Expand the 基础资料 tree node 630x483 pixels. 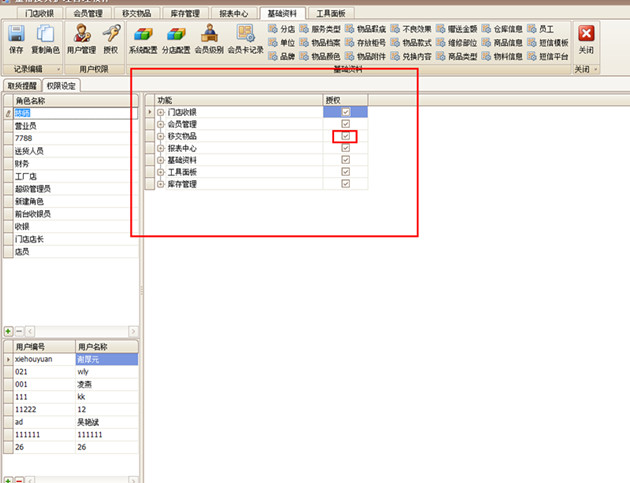(x=161, y=160)
